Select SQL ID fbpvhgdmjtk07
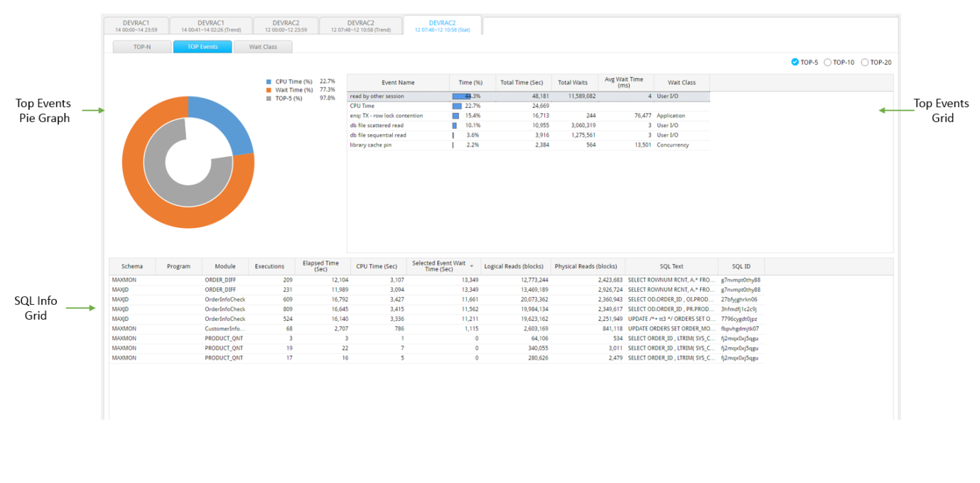This screenshot has height=483, width=980. [740, 329]
